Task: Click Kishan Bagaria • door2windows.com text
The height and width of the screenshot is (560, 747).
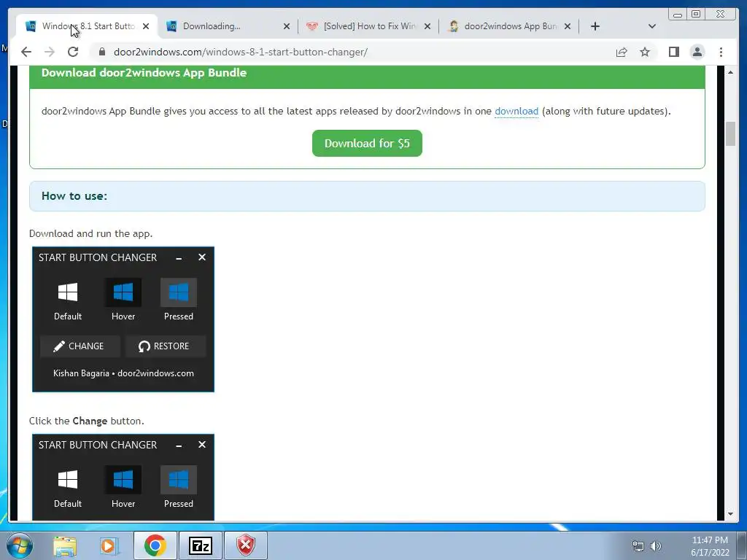Action: [x=123, y=373]
